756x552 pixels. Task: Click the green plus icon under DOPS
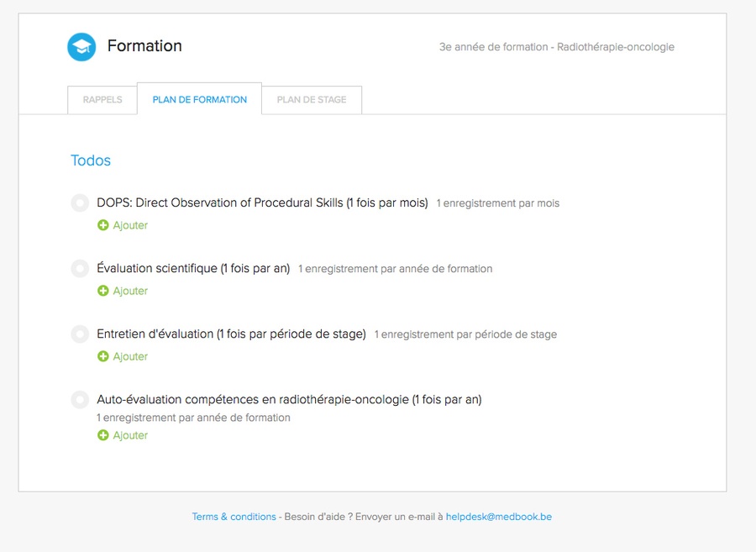(103, 225)
